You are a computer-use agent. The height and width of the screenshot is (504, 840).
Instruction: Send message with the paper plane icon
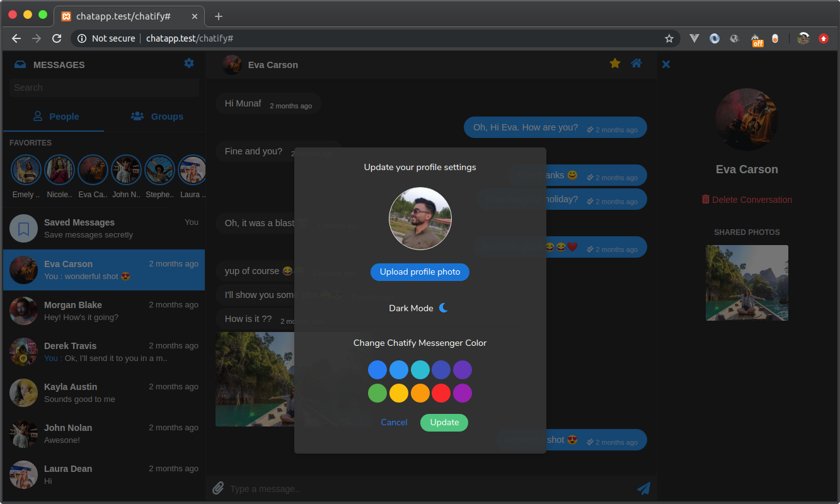pos(643,488)
